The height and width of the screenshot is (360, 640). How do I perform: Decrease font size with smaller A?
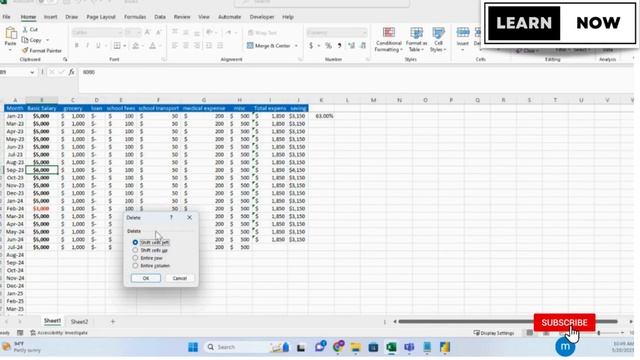[x=158, y=33]
